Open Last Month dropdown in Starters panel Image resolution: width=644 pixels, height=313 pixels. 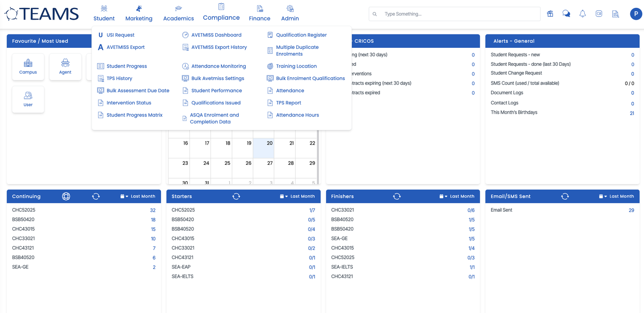point(298,197)
